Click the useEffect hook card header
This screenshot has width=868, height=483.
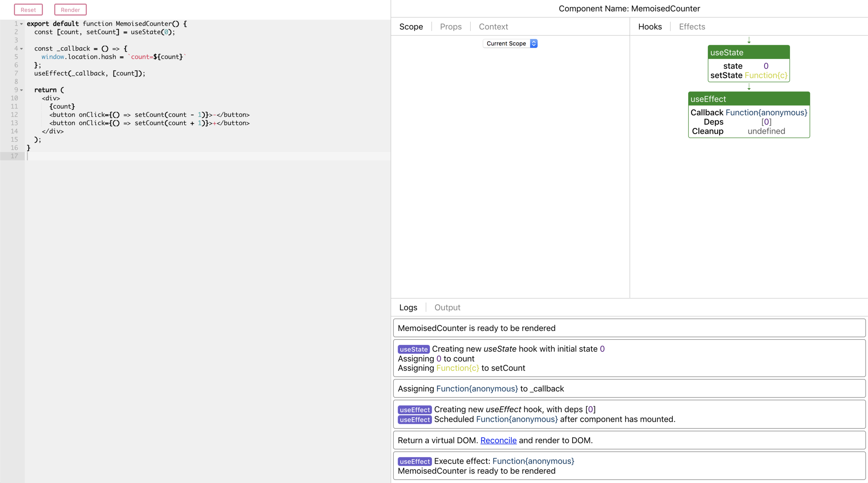tap(749, 99)
